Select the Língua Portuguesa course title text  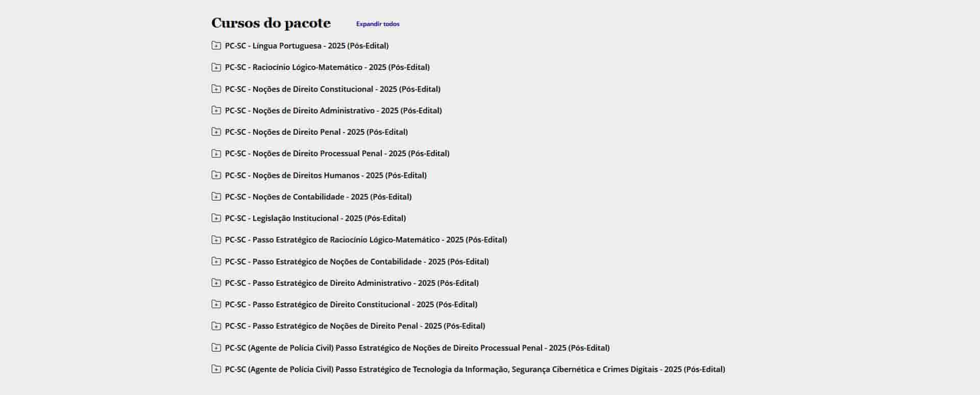coord(306,46)
